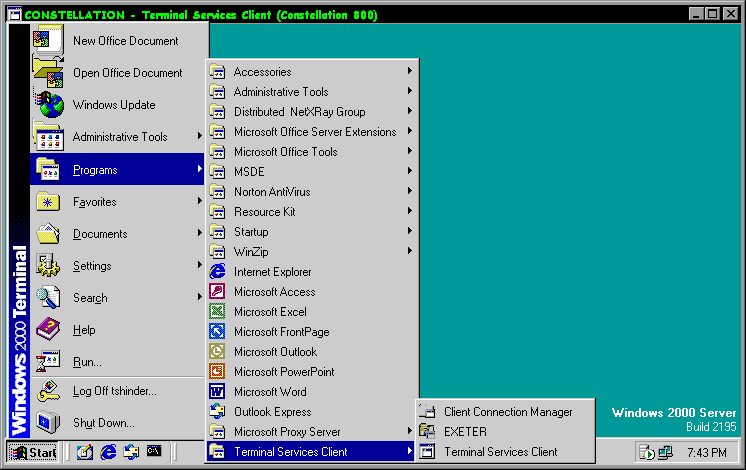Viewport: 746px width, 470px height.
Task: Open the command prompt icon in Quick Launch
Action: click(154, 452)
